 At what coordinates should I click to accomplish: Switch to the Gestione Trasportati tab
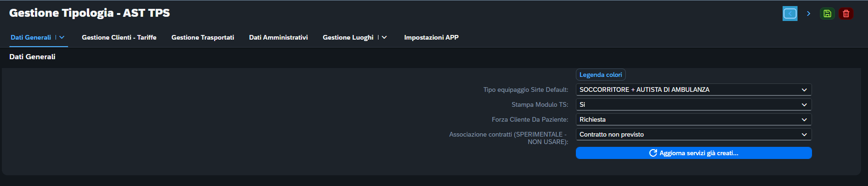[203, 37]
